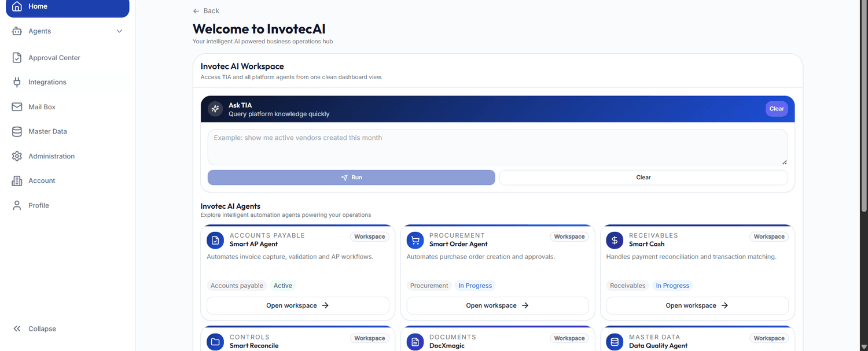This screenshot has height=351, width=868.
Task: Click the Agents robot icon
Action: pyautogui.click(x=17, y=31)
